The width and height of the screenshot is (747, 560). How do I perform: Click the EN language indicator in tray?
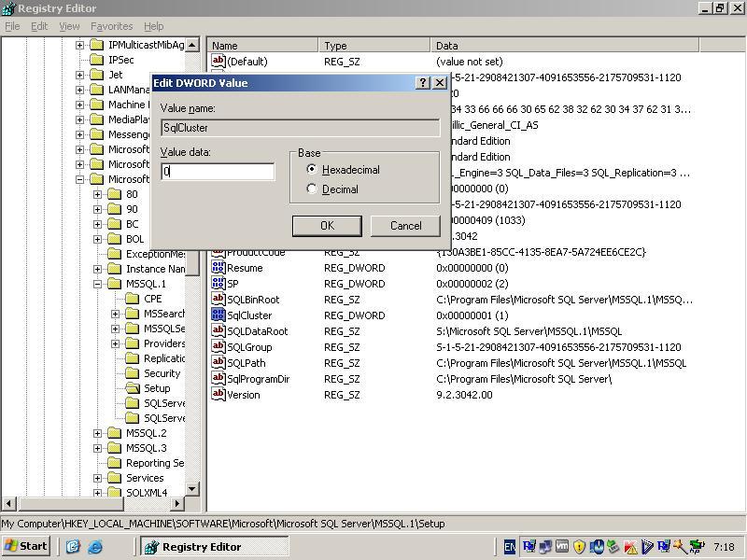(x=509, y=547)
